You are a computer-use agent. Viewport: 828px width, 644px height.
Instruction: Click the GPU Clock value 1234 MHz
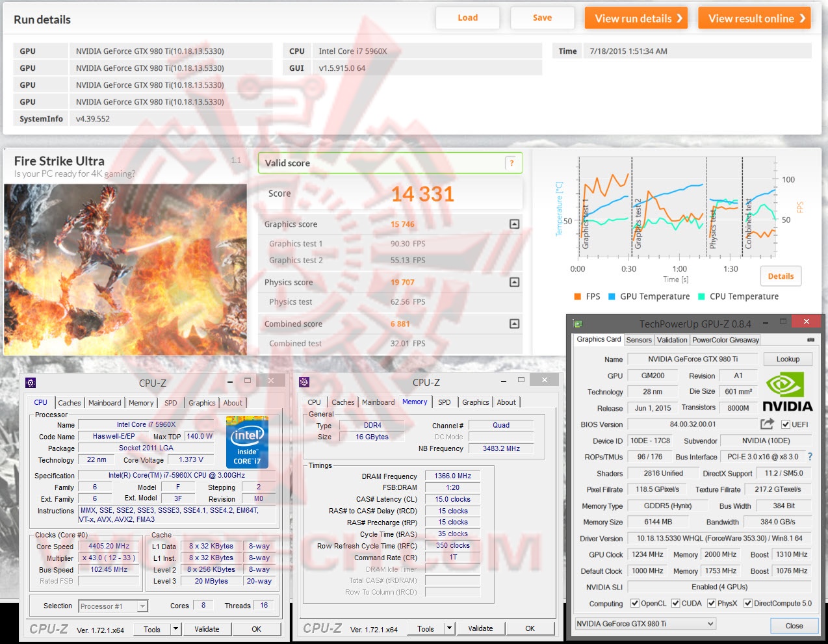tap(647, 554)
